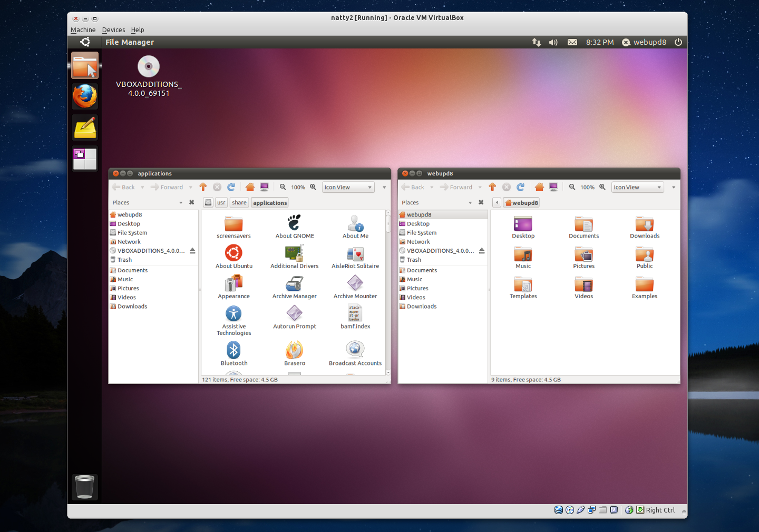
Task: Open the power session menu icon
Action: [678, 42]
